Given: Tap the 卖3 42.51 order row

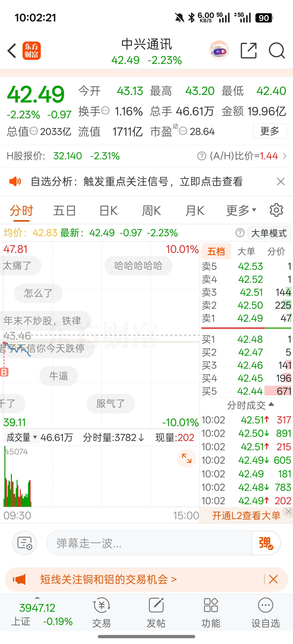Looking at the screenshot, I should 246,292.
